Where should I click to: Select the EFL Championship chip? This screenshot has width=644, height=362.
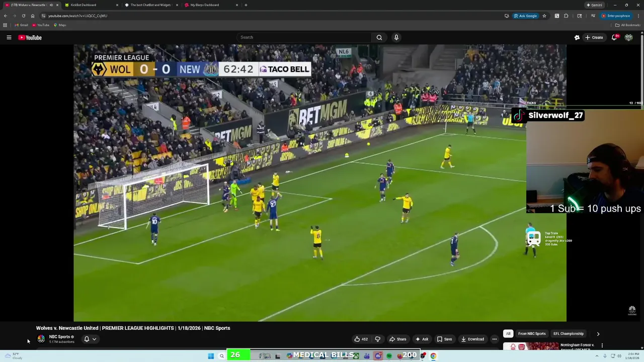(x=569, y=333)
